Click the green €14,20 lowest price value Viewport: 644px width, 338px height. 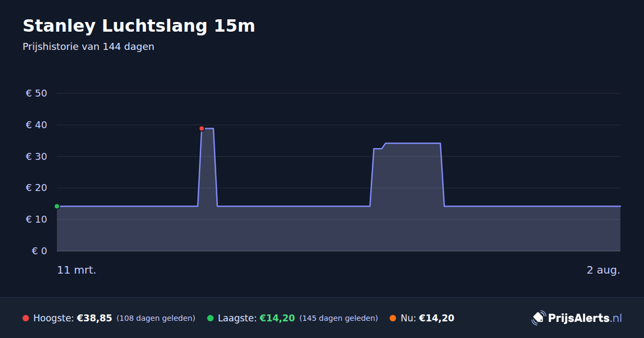[x=277, y=318]
